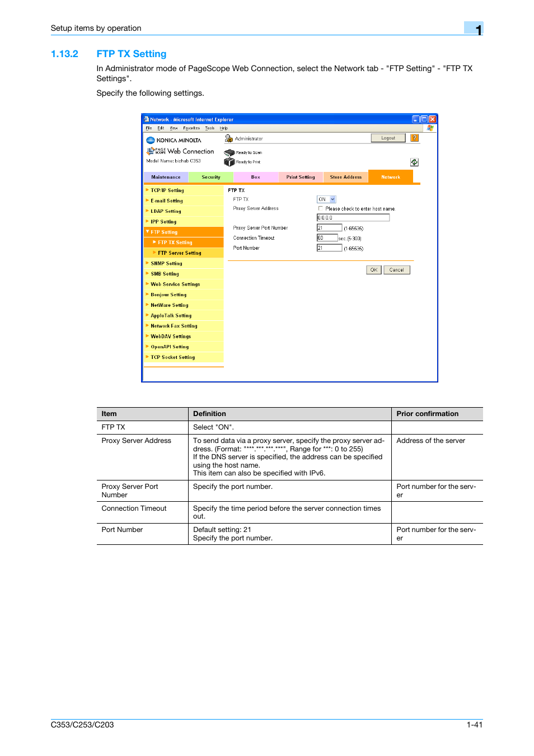The height and width of the screenshot is (756, 534).
Task: Minimize the Internet Explorer window
Action: pyautogui.click(x=416, y=119)
